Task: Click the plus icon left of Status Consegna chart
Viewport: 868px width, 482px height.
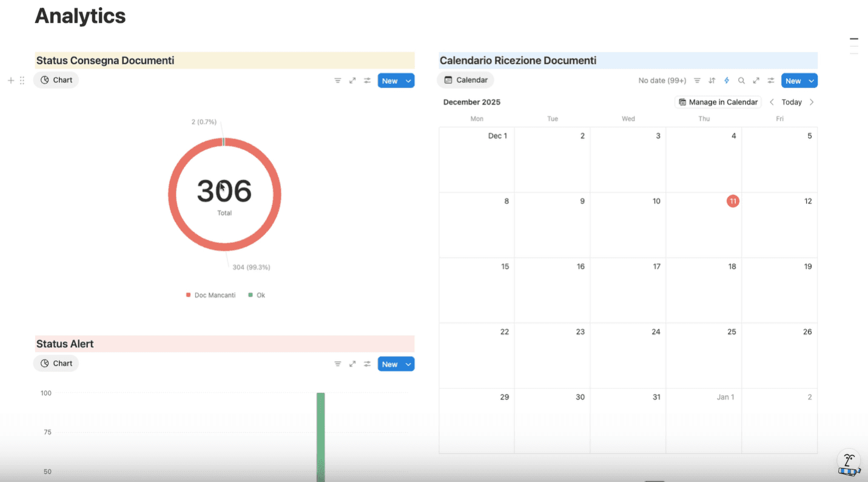Action: point(10,80)
